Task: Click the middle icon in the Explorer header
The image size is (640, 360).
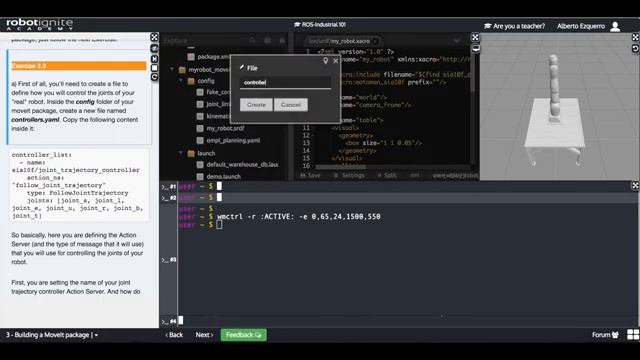Action: [267, 40]
